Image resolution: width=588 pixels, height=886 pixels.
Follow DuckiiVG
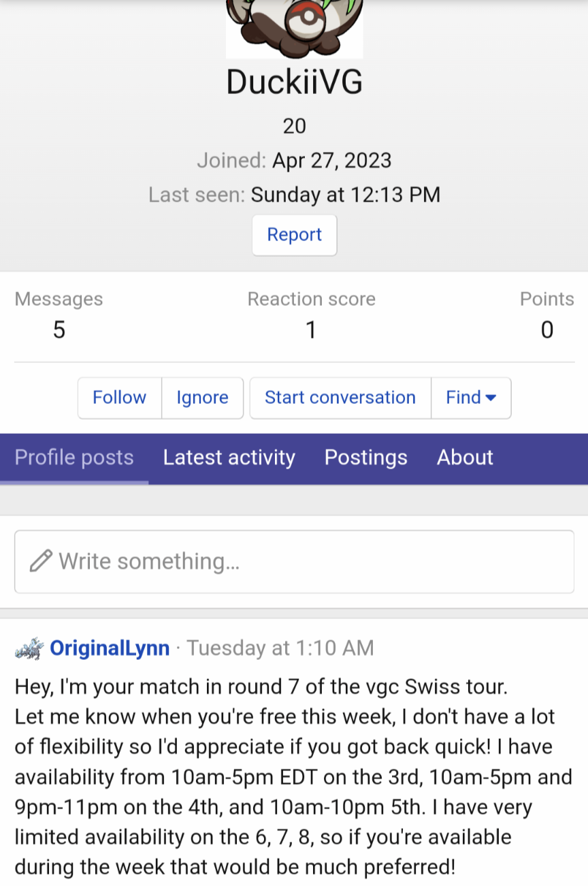tap(119, 398)
